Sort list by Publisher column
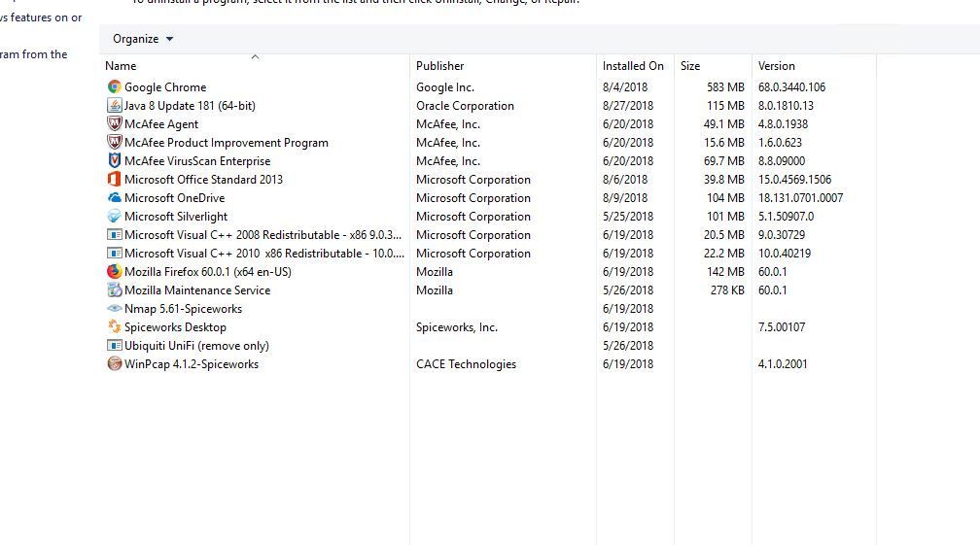This screenshot has width=980, height=545. tap(439, 66)
